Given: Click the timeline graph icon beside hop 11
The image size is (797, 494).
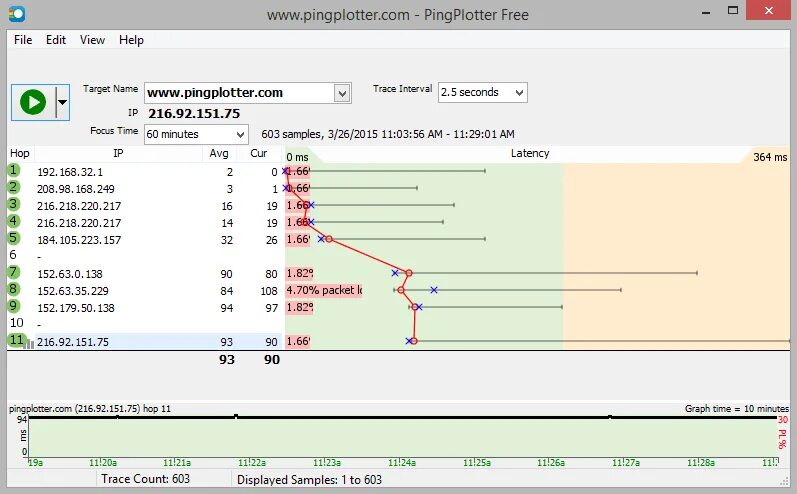Looking at the screenshot, I should pos(29,344).
